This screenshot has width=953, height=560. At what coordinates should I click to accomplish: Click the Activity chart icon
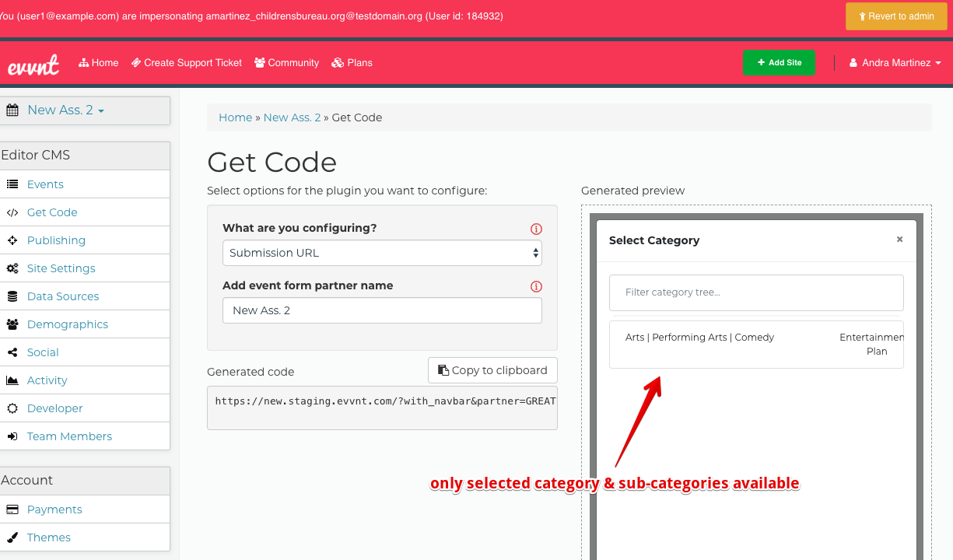(x=12, y=380)
